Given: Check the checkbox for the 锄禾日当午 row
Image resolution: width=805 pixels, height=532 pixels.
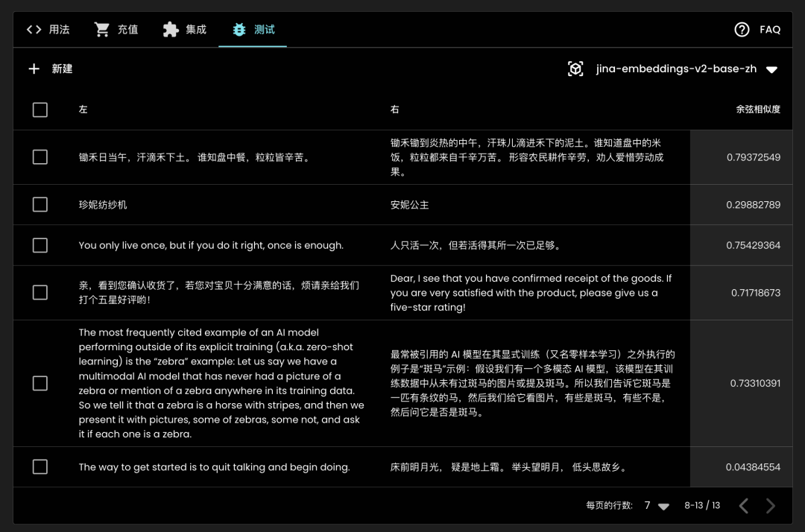Looking at the screenshot, I should (40, 156).
